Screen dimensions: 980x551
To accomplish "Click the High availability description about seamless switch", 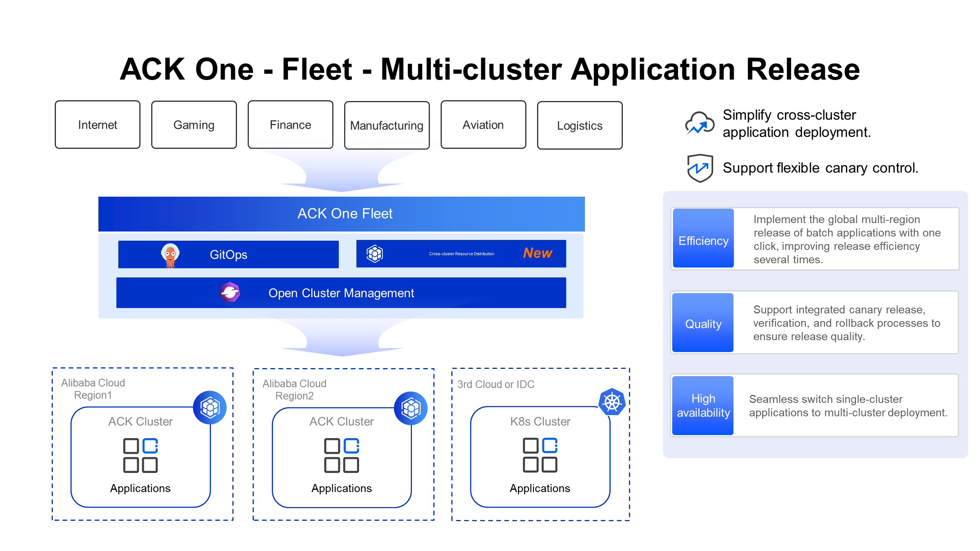I will pyautogui.click(x=848, y=406).
